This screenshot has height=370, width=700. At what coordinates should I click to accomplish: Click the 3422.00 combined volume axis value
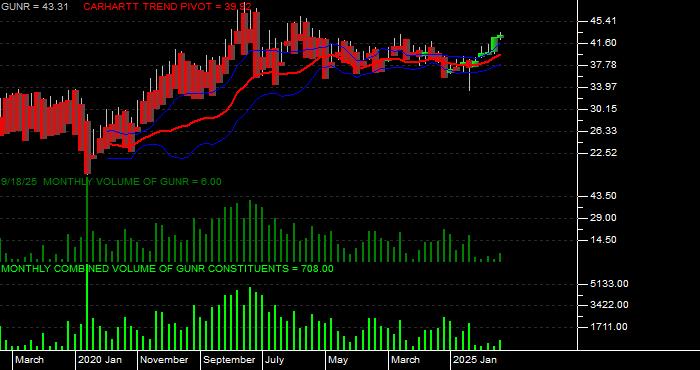(609, 305)
